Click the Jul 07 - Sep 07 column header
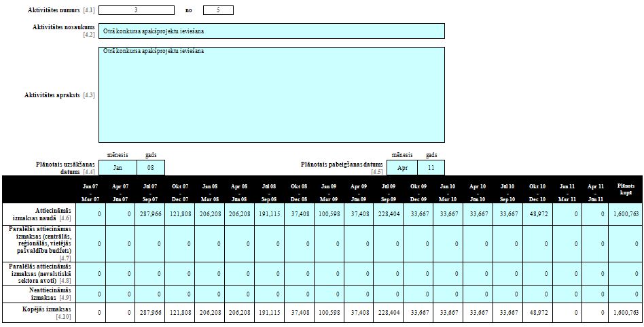 point(149,192)
